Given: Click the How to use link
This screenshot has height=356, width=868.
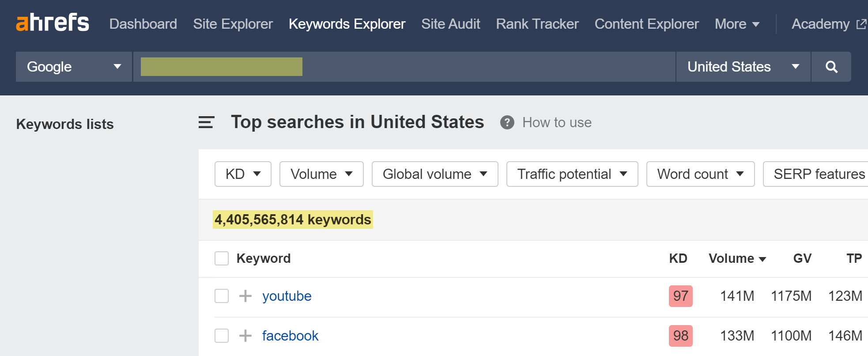Looking at the screenshot, I should coord(557,122).
